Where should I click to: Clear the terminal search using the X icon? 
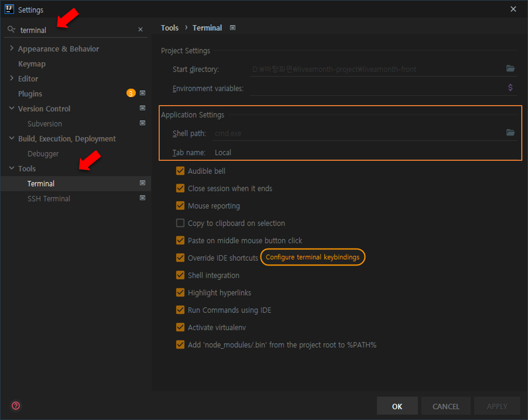pyautogui.click(x=140, y=29)
